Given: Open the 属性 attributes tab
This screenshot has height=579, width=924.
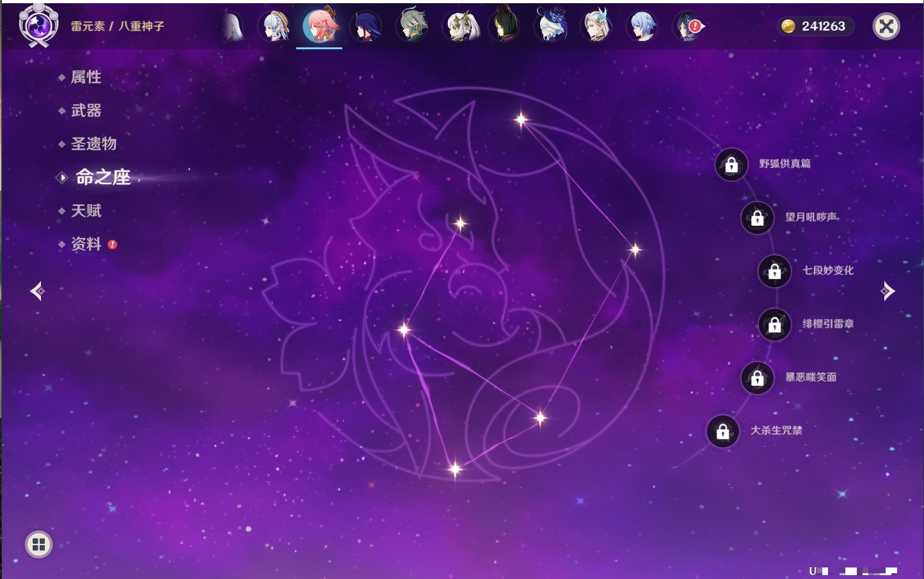Looking at the screenshot, I should (x=86, y=77).
